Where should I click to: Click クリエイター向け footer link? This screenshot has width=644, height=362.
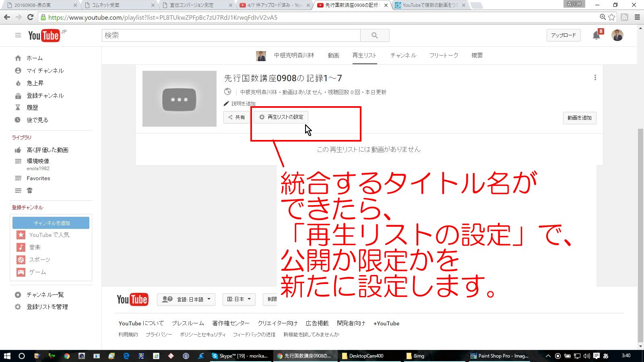[278, 323]
